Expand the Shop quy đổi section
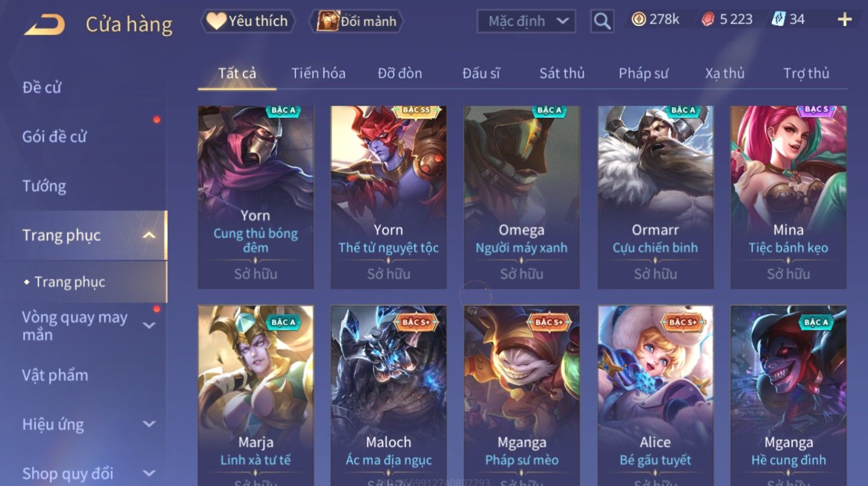This screenshot has width=868, height=486. (149, 473)
